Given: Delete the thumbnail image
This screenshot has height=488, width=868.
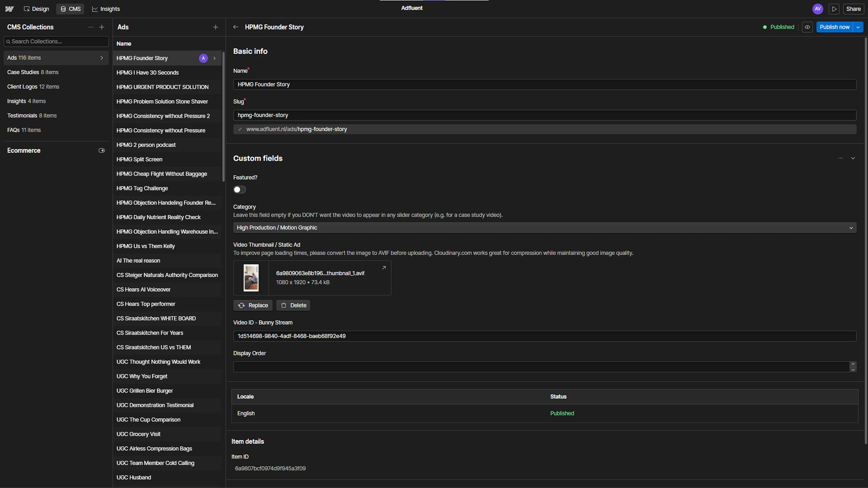Looking at the screenshot, I should click(x=293, y=305).
